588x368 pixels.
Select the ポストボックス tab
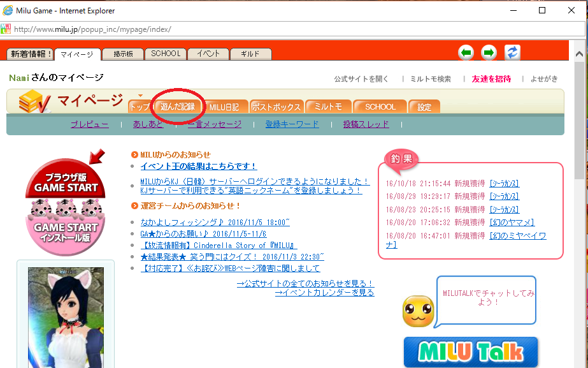point(276,107)
